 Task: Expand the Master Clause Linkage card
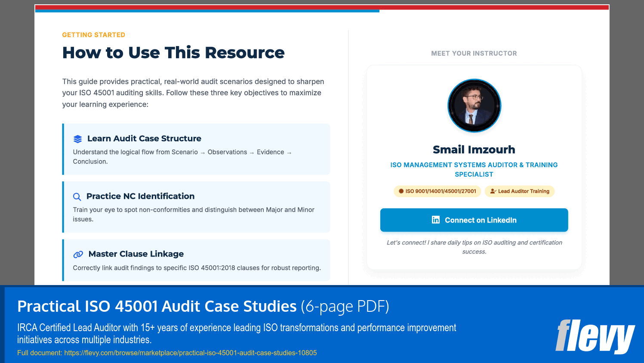[196, 260]
